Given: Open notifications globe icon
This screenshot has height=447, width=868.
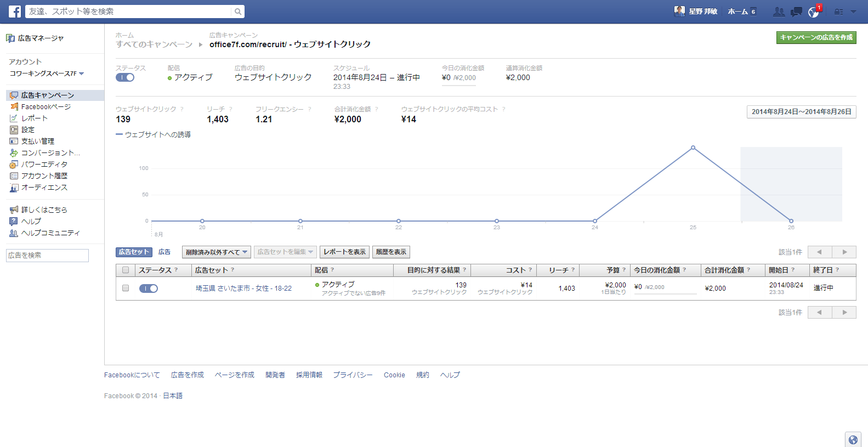Looking at the screenshot, I should tap(814, 12).
